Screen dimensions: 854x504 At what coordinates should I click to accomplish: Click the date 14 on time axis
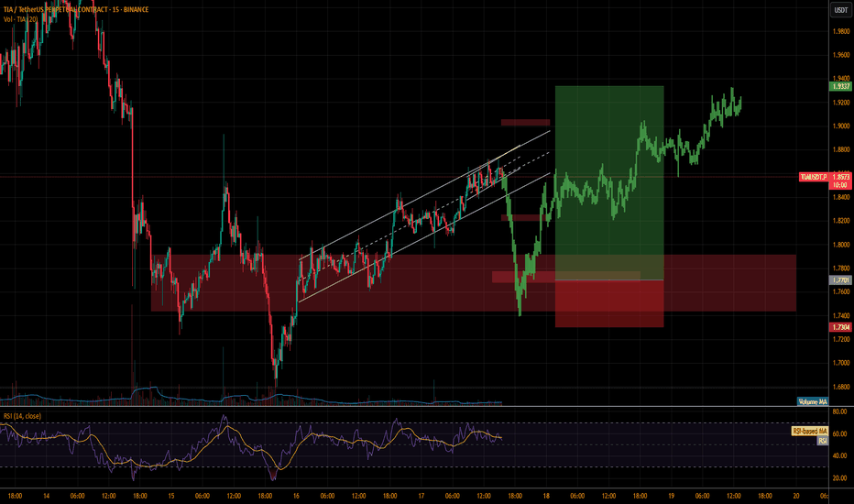(47, 496)
